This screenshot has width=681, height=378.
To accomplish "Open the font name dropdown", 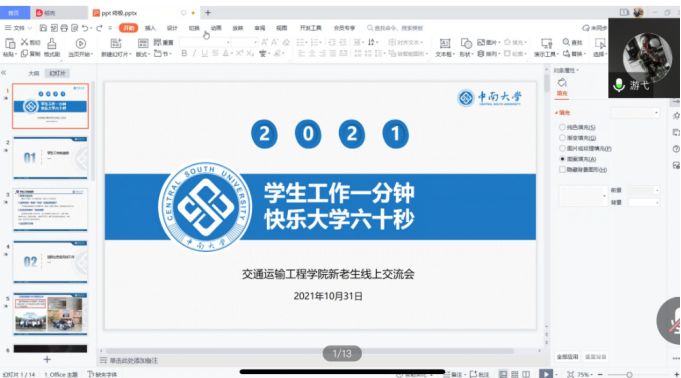I will pyautogui.click(x=205, y=42).
